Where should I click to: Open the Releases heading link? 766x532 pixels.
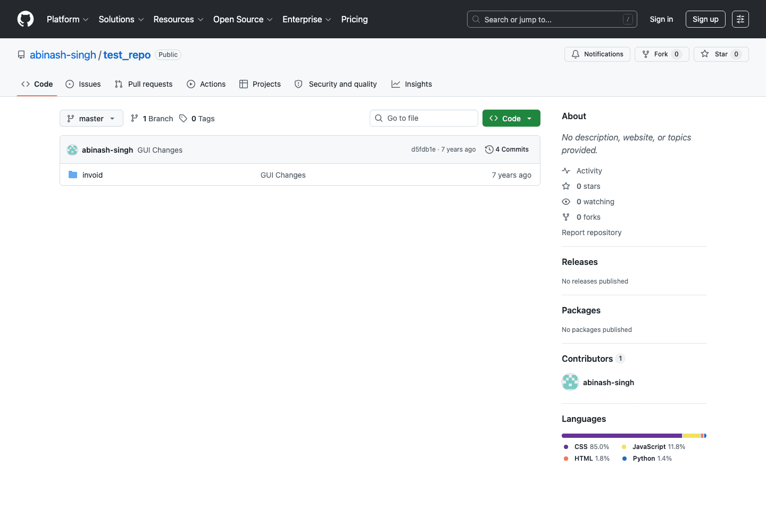580,262
